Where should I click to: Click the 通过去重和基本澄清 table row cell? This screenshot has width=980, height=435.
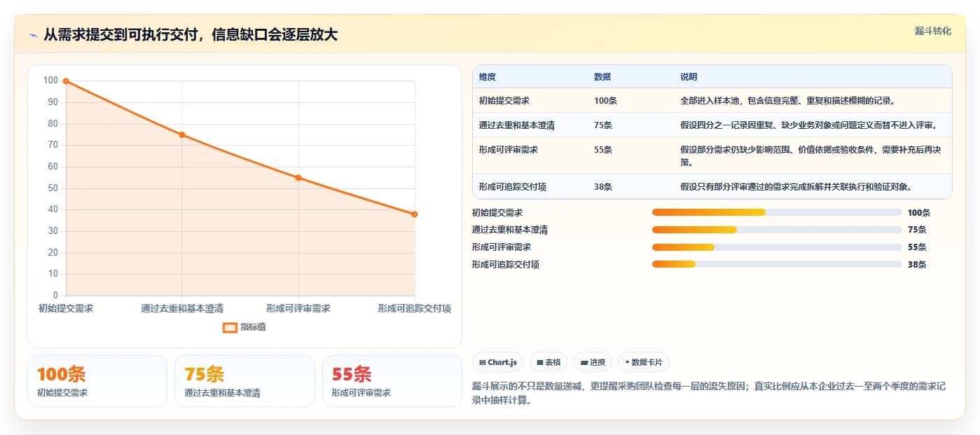pyautogui.click(x=517, y=125)
